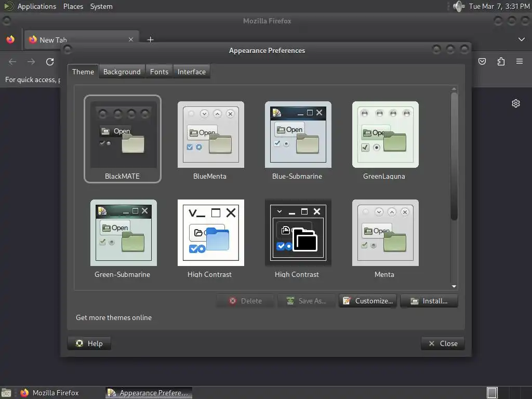Viewport: 532px width, 399px height.
Task: Open the Places menu
Action: click(x=73, y=6)
